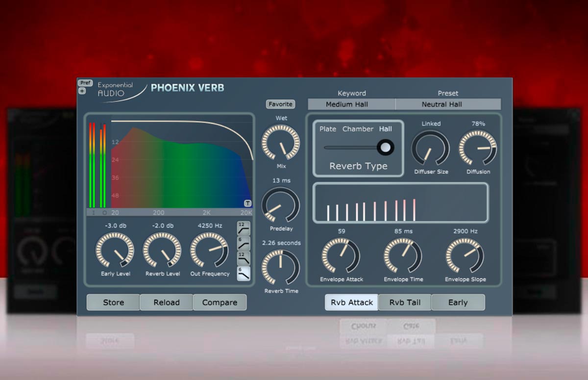Screen dimensions: 588x380
Task: Click the Envelope Time knob
Action: click(403, 256)
